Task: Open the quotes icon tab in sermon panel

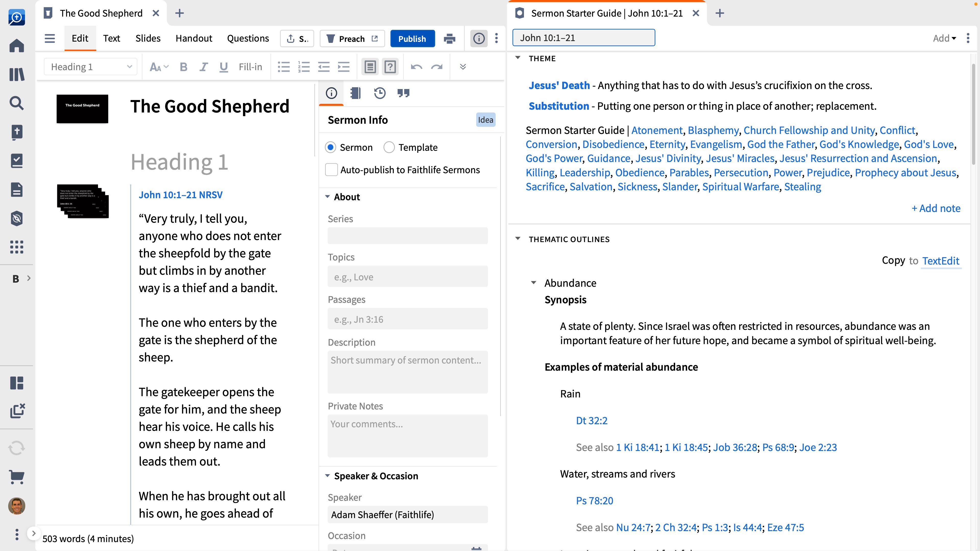Action: 403,93
